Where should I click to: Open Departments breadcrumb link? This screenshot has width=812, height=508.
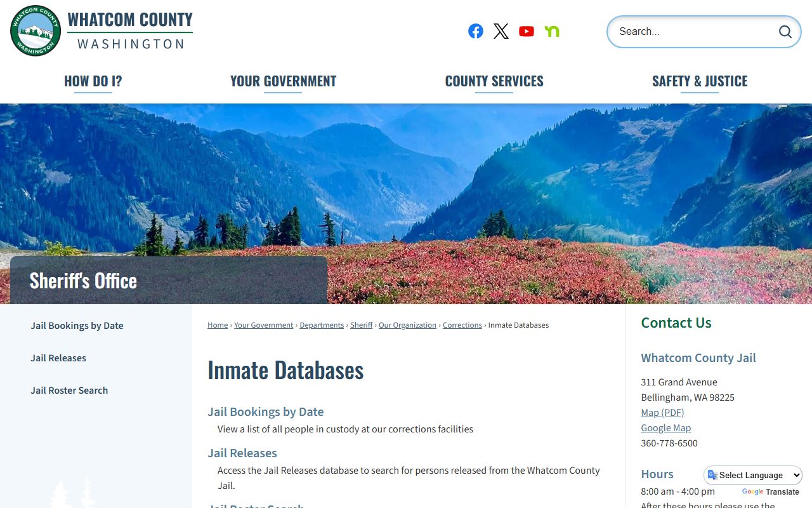click(322, 325)
